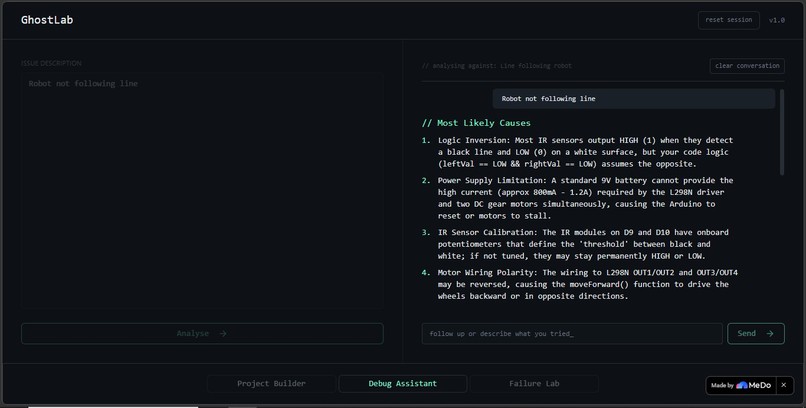The height and width of the screenshot is (408, 806).
Task: Click the arrow icon inside the Send button
Action: coord(770,333)
